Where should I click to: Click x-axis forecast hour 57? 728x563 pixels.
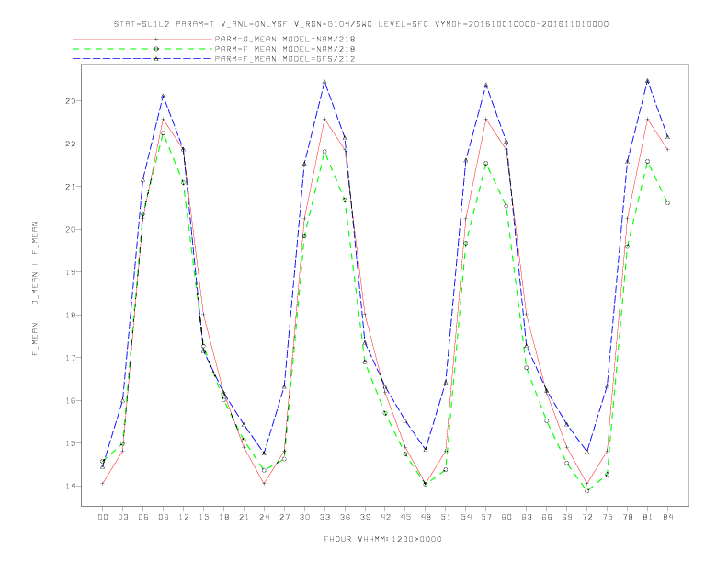(486, 517)
